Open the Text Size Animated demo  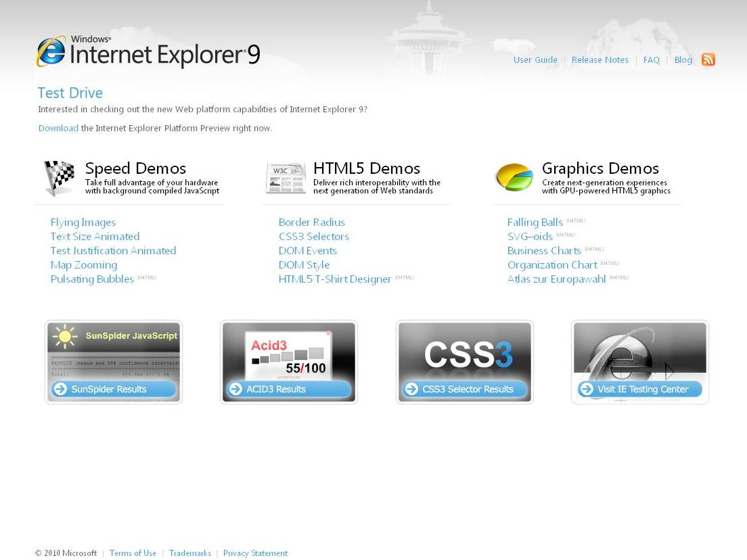(95, 237)
